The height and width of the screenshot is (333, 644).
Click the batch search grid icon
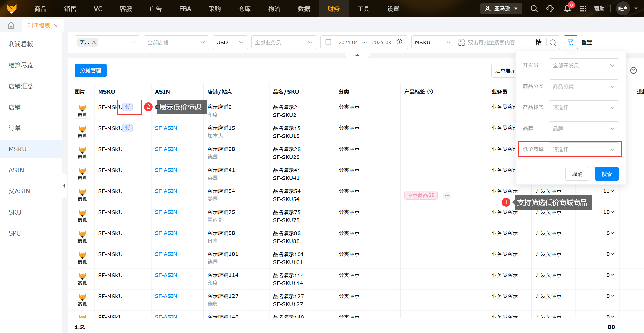click(x=461, y=43)
